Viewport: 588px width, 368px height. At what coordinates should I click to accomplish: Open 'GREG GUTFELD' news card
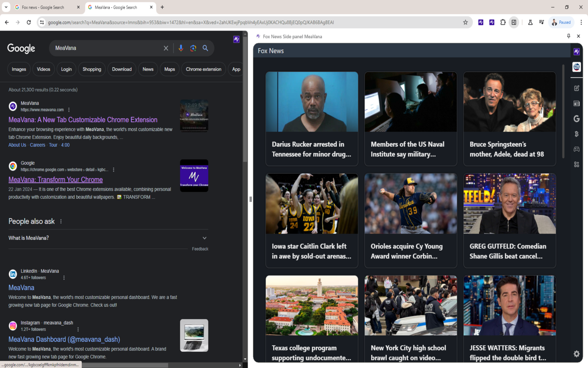pyautogui.click(x=509, y=220)
